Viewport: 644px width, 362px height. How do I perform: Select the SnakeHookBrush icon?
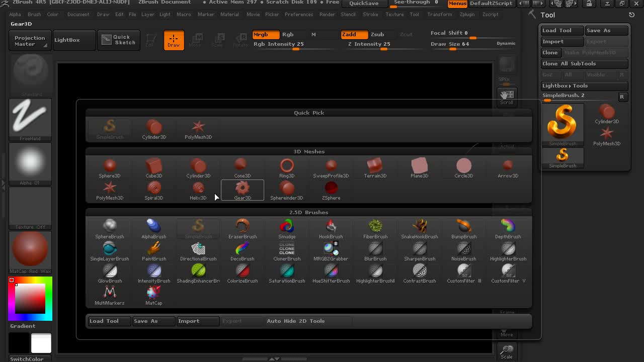tap(419, 229)
